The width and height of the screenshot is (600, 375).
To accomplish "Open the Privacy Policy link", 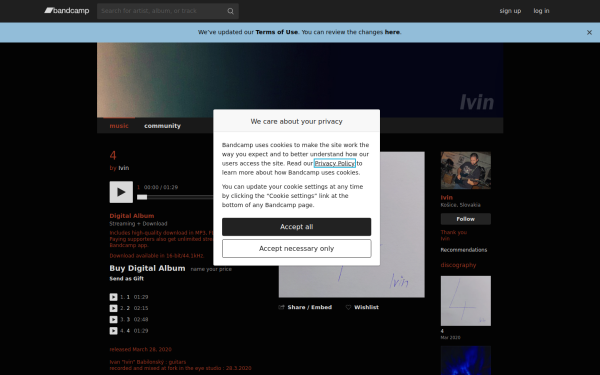I will click(334, 163).
